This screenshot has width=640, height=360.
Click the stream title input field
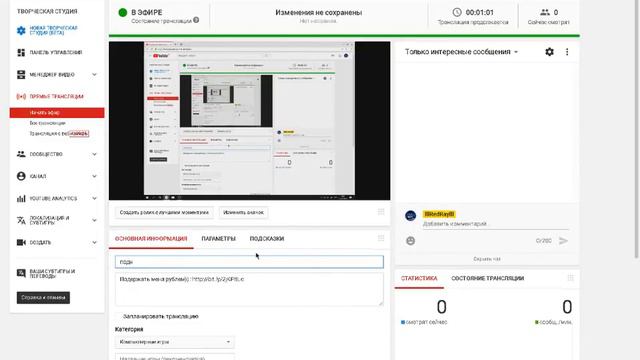point(249,262)
